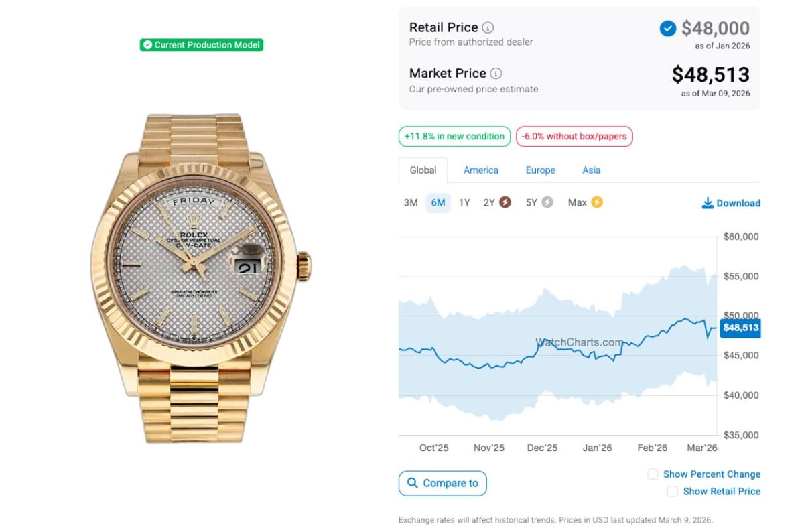Viewport: 804px width, 532px height.
Task: Click the Max premium lightning icon
Action: 596,202
